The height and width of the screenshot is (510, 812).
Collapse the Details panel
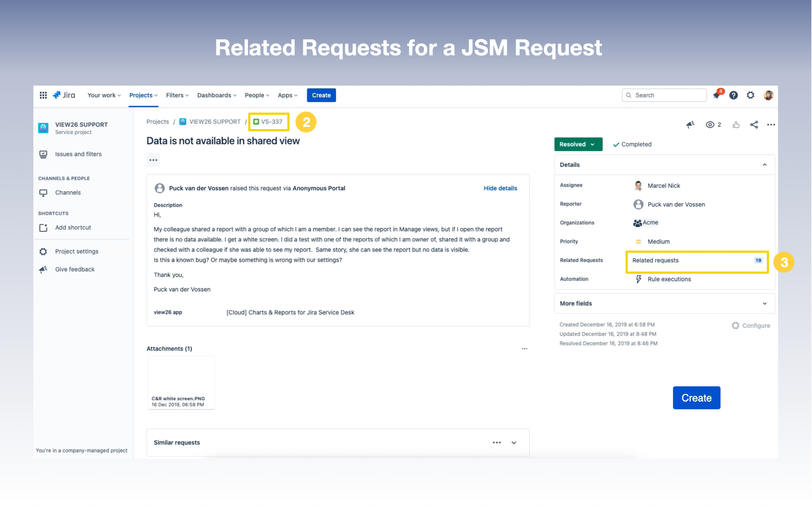point(765,165)
